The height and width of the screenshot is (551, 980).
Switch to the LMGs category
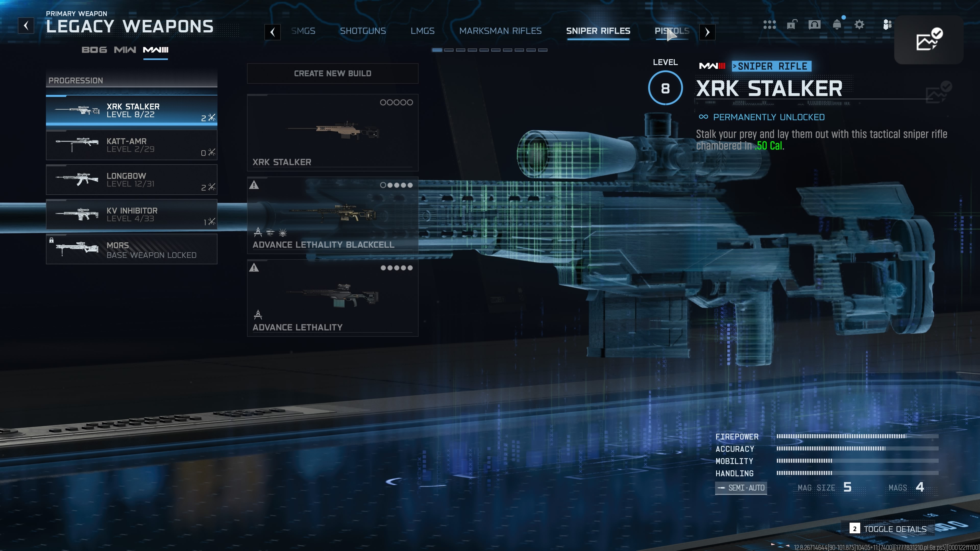click(x=423, y=31)
